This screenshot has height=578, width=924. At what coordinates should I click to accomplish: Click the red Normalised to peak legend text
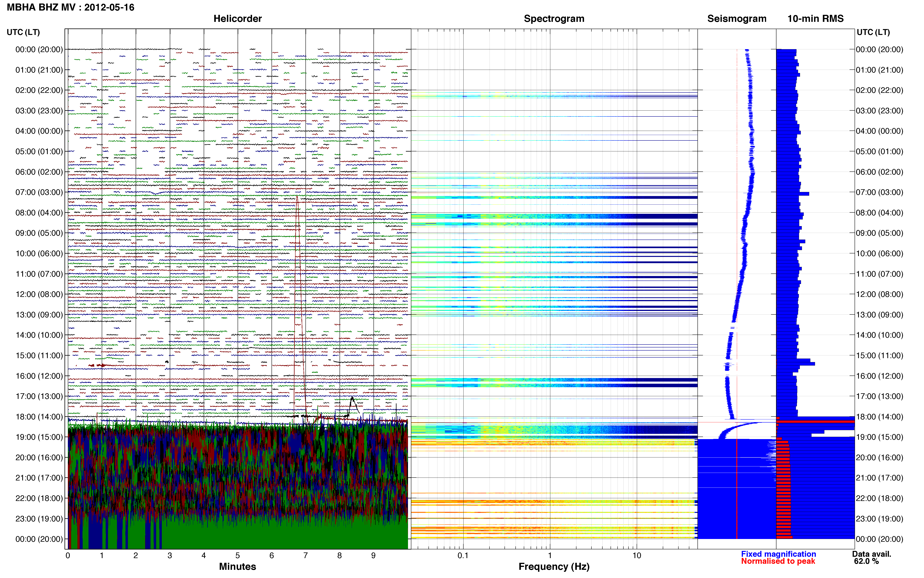pos(778,561)
